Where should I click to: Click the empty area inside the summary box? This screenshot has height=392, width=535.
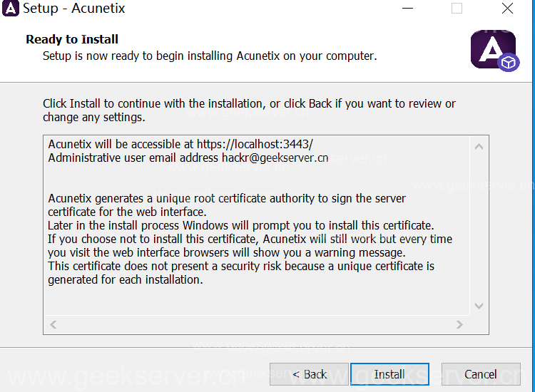click(257, 301)
